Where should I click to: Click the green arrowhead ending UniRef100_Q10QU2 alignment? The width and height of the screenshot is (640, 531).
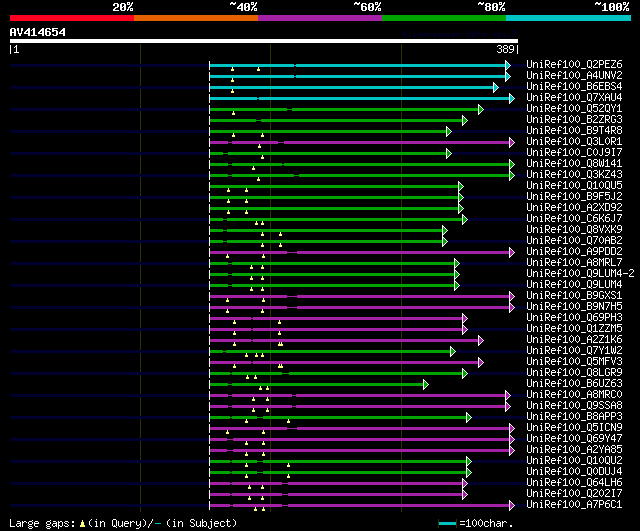pos(469,462)
